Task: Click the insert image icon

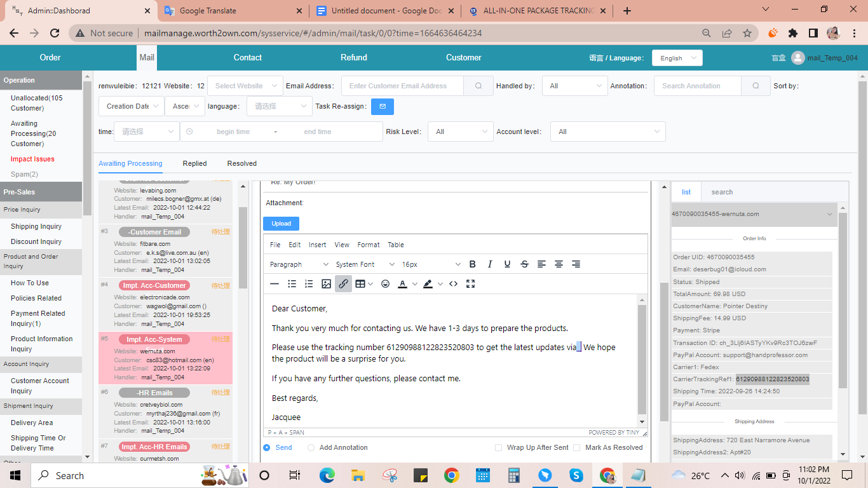Action: [x=326, y=284]
